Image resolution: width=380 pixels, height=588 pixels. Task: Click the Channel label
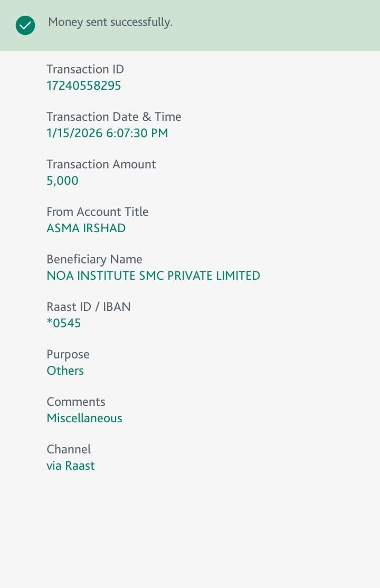tap(69, 449)
